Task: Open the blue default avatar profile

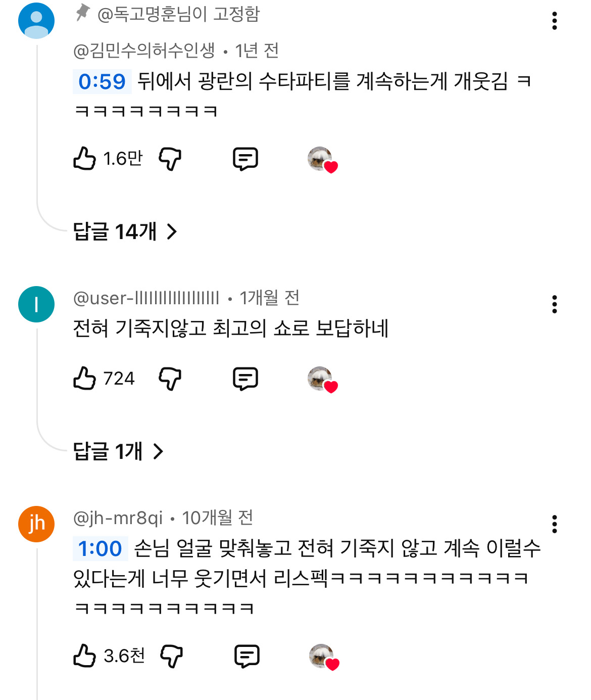Action: click(36, 21)
